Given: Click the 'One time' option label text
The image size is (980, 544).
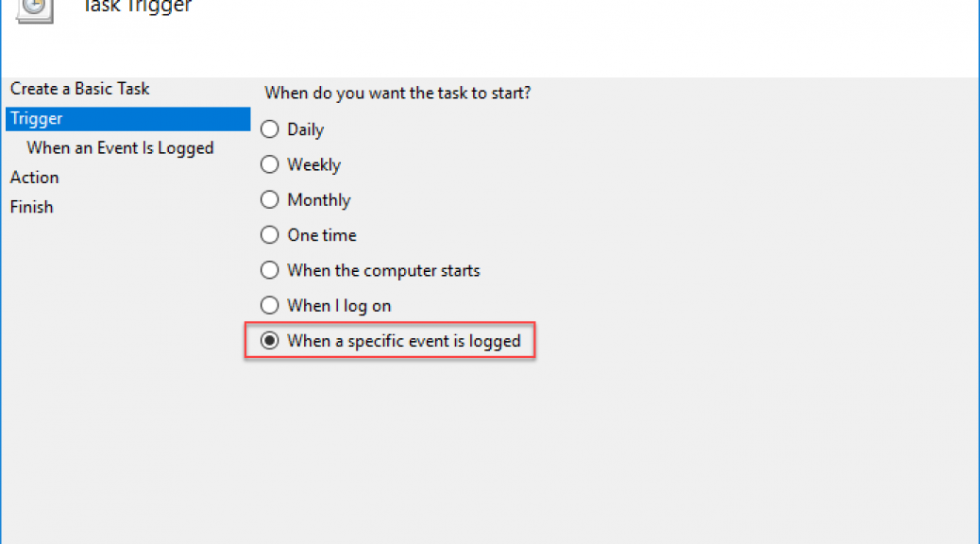Looking at the screenshot, I should point(321,235).
